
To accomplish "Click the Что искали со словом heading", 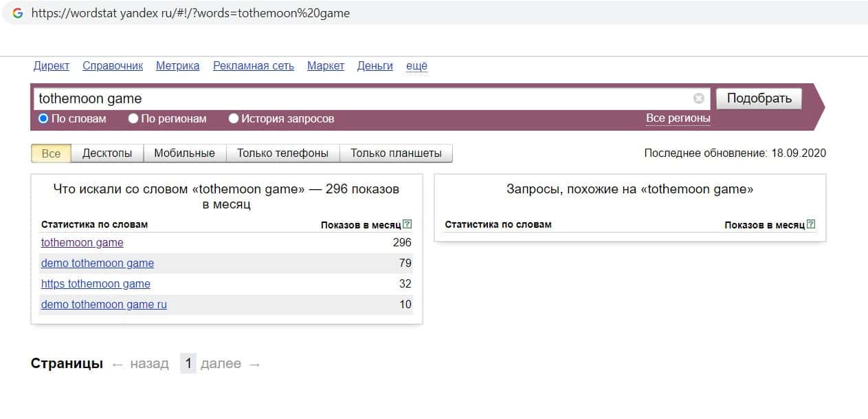I will coord(226,197).
